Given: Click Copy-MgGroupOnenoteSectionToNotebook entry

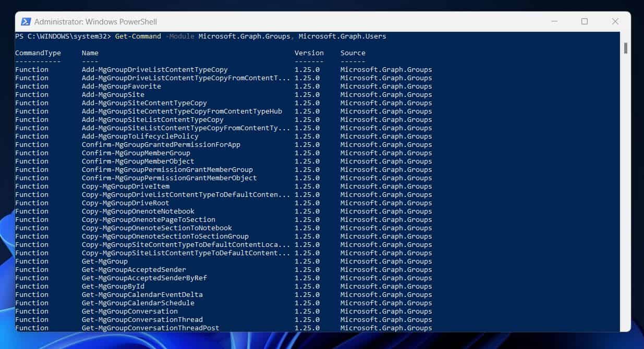Looking at the screenshot, I should [x=157, y=228].
